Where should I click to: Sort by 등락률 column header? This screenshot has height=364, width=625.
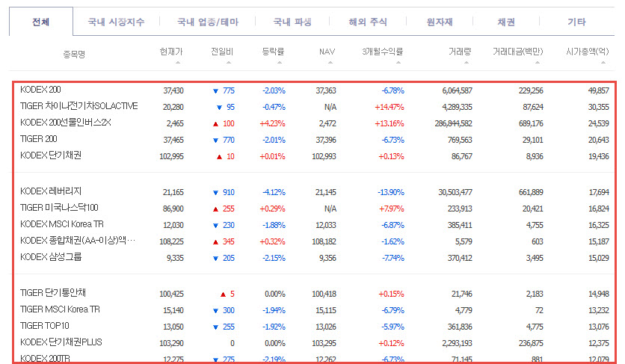(273, 52)
